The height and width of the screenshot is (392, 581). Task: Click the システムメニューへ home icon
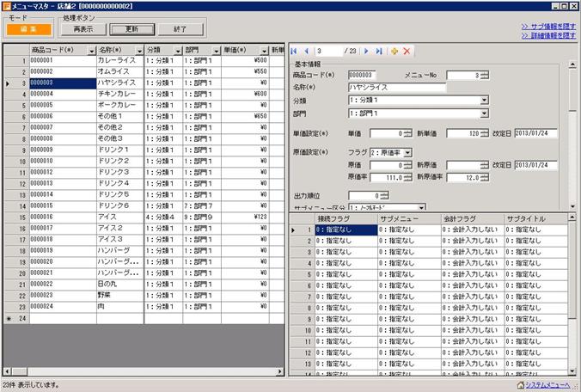coord(521,385)
